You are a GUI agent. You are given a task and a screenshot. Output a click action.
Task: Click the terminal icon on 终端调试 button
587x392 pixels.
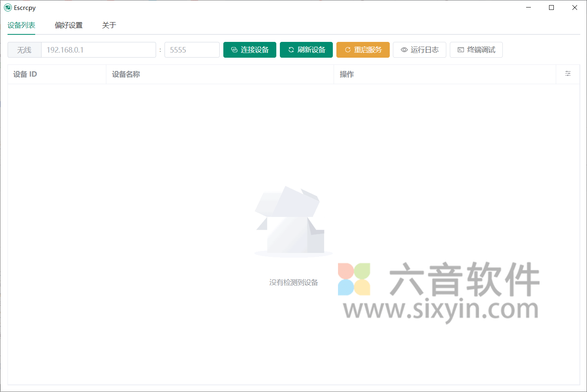pos(461,50)
